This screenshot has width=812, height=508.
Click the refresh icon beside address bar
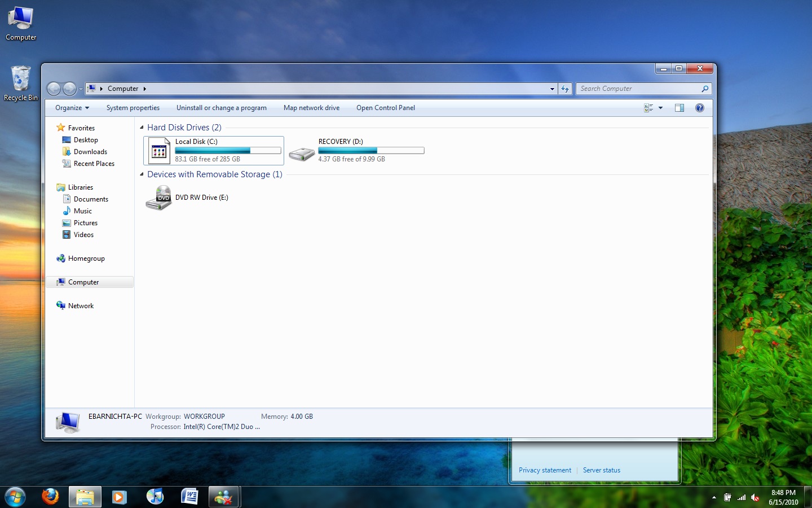click(x=565, y=89)
